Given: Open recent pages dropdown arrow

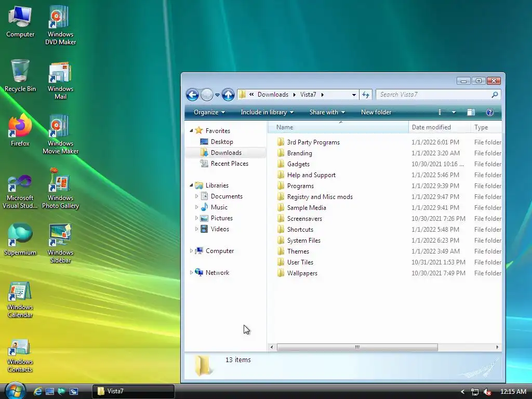Looking at the screenshot, I should [218, 95].
